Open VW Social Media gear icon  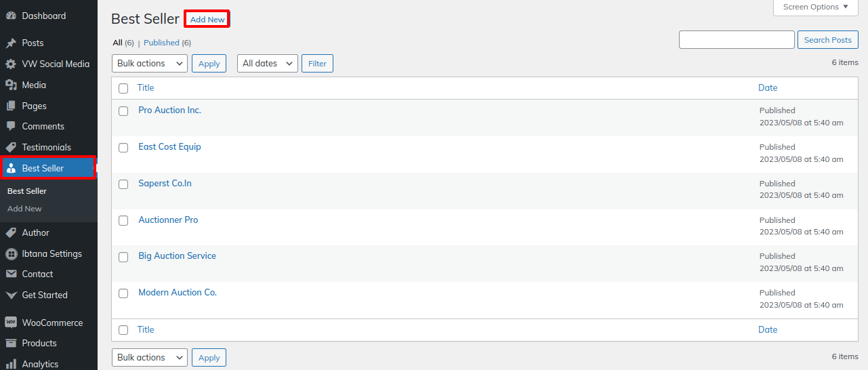tap(11, 64)
